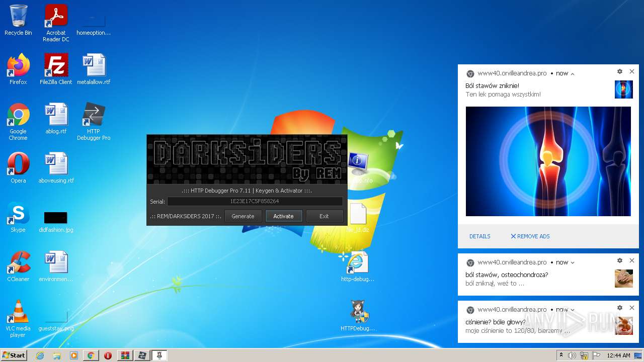Select the environmen... document icon

tap(56, 266)
